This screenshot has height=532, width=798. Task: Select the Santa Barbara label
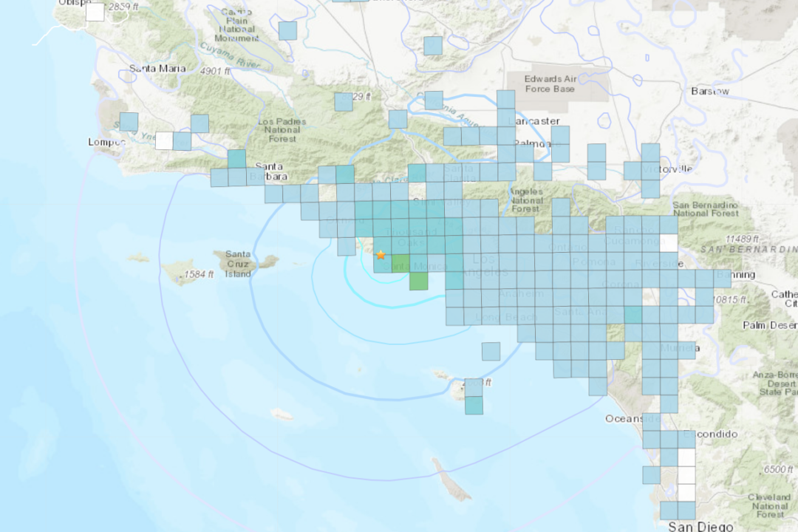click(x=267, y=171)
